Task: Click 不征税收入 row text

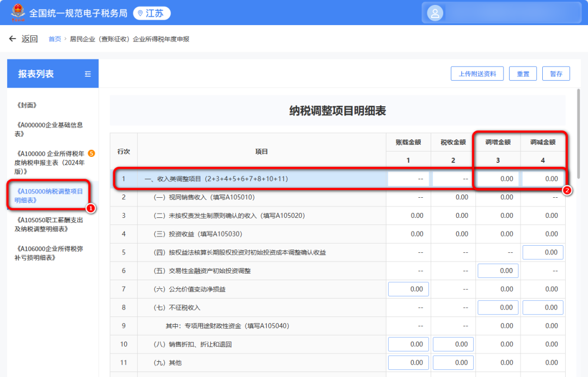Action: [177, 308]
